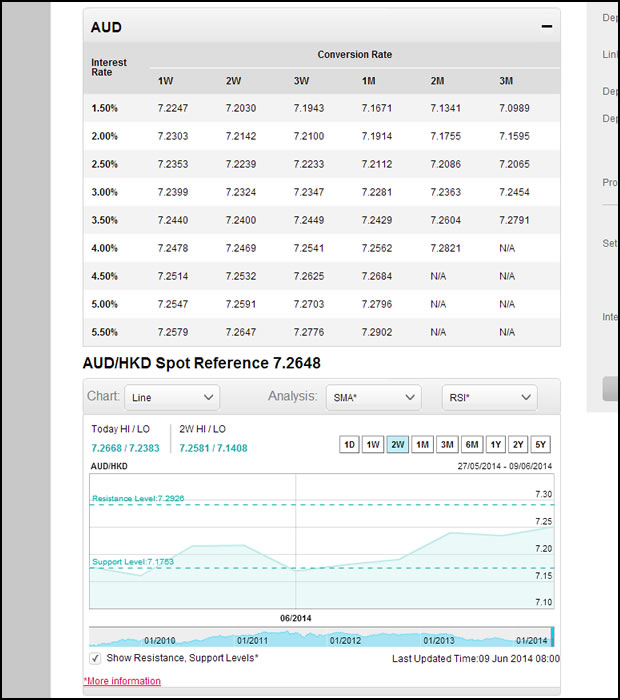Open the Chart type dropdown showing Line

(x=172, y=397)
